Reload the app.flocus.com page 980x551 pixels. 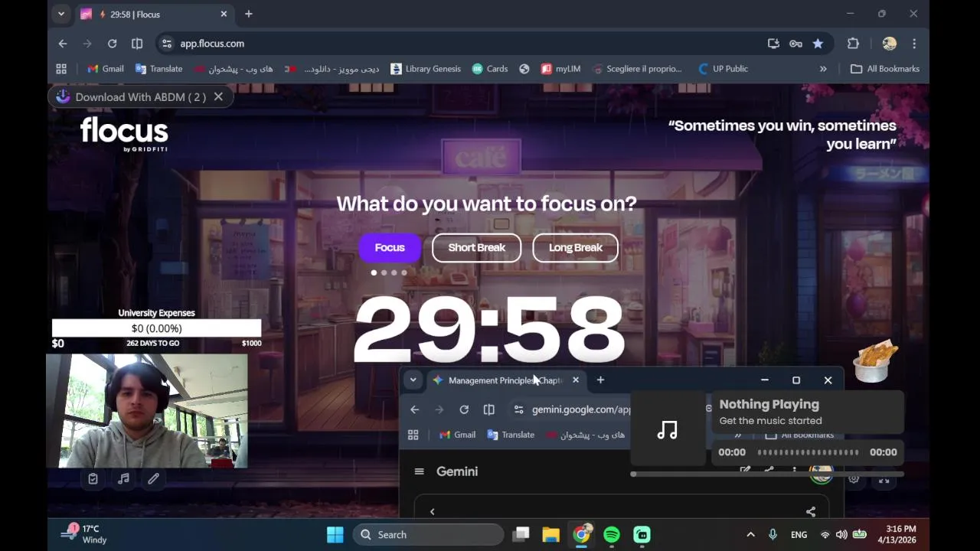[x=112, y=44]
